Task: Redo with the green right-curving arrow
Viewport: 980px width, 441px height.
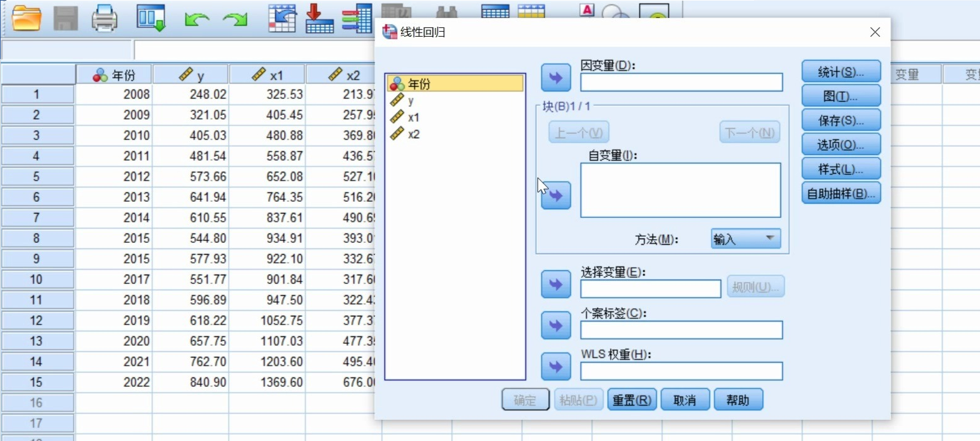Action: pos(235,19)
